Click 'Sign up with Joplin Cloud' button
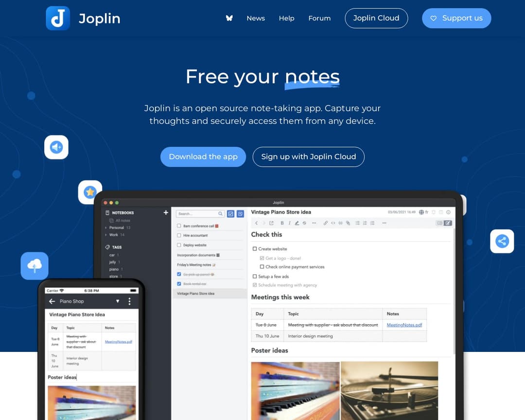This screenshot has height=420, width=525. click(308, 157)
